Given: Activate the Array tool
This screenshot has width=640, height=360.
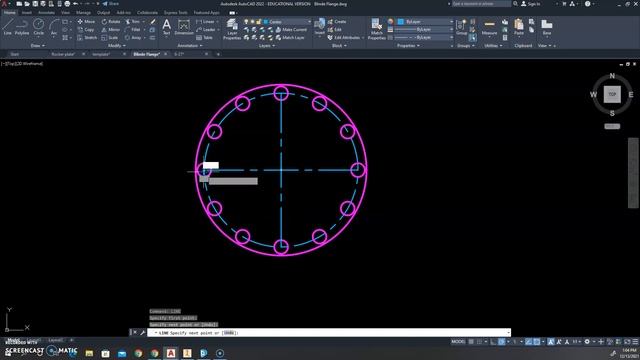Looking at the screenshot, I should (x=133, y=38).
